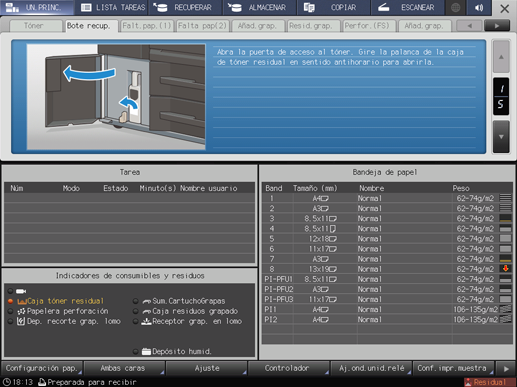
Task: Click the Caja tóner residual icon
Action: click(x=21, y=301)
